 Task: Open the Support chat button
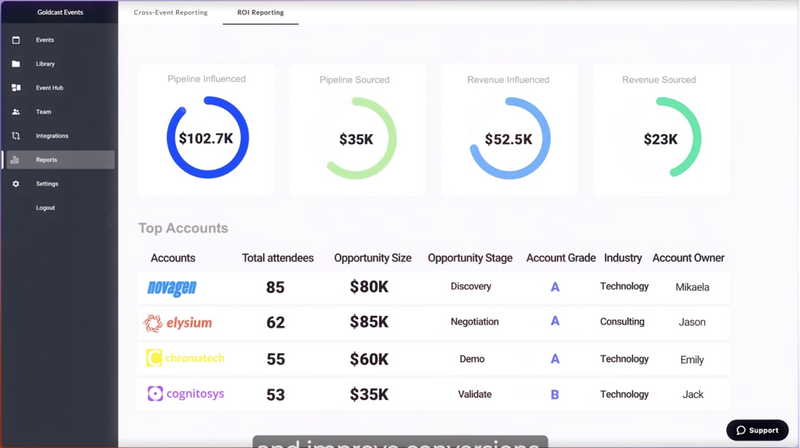coord(757,430)
